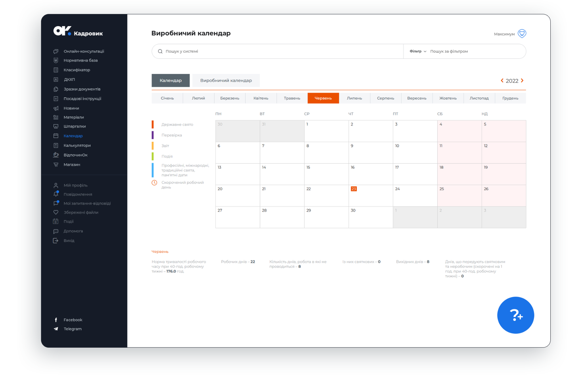Click the Допомога speech bubble icon
This screenshot has height=380, width=588.
tap(56, 231)
